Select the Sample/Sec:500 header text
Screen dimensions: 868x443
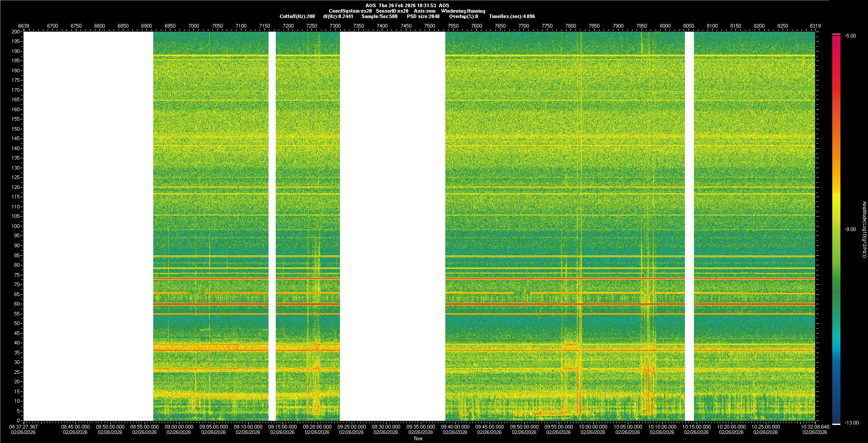point(379,16)
